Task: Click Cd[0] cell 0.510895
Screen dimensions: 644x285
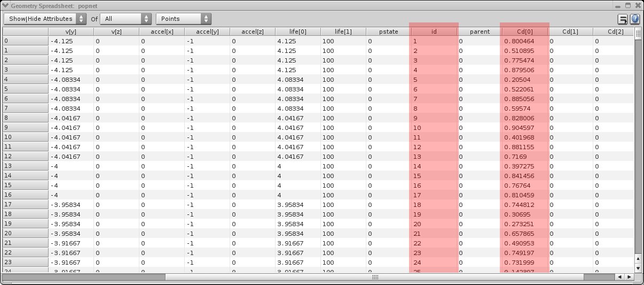Action: pos(525,50)
